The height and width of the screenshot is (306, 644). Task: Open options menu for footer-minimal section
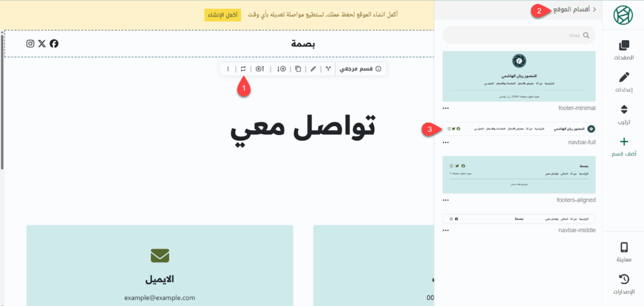click(x=446, y=108)
